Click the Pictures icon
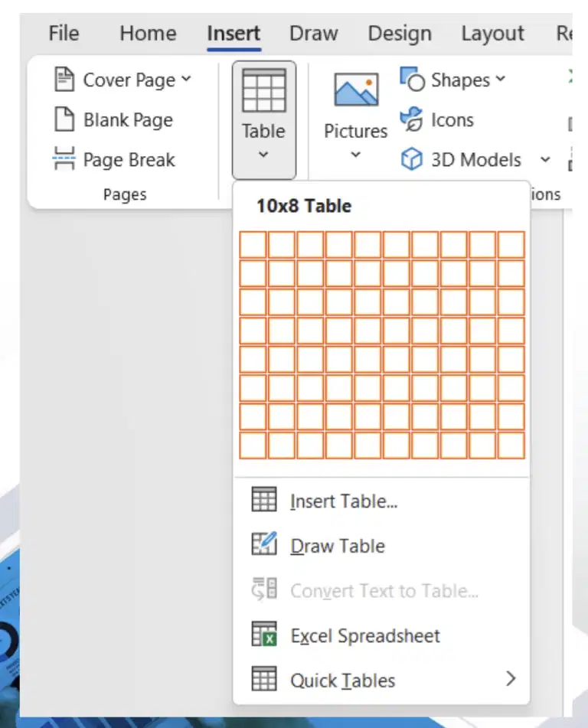The image size is (588, 728). tap(356, 90)
